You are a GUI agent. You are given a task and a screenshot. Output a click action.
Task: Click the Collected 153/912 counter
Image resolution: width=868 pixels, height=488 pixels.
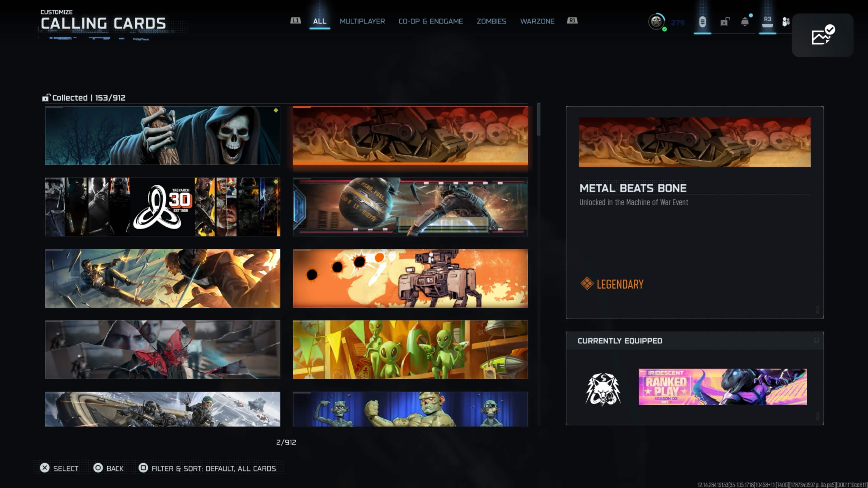click(x=89, y=98)
